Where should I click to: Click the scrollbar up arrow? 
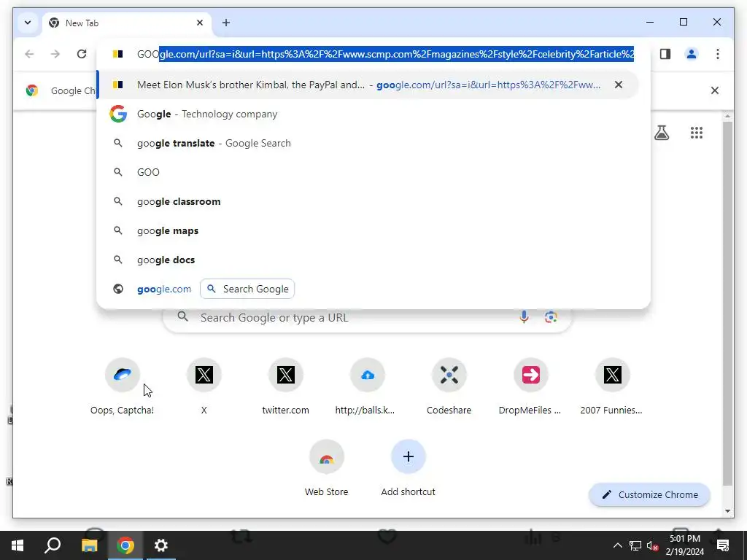click(x=727, y=116)
